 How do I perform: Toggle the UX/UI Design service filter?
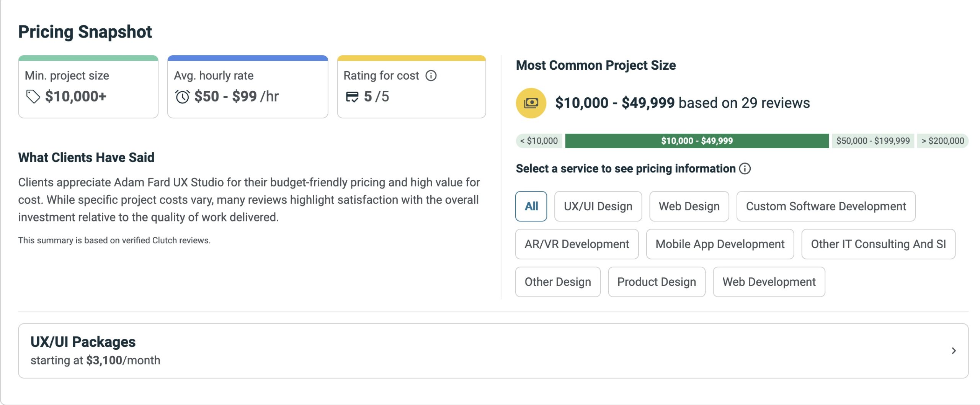point(598,206)
